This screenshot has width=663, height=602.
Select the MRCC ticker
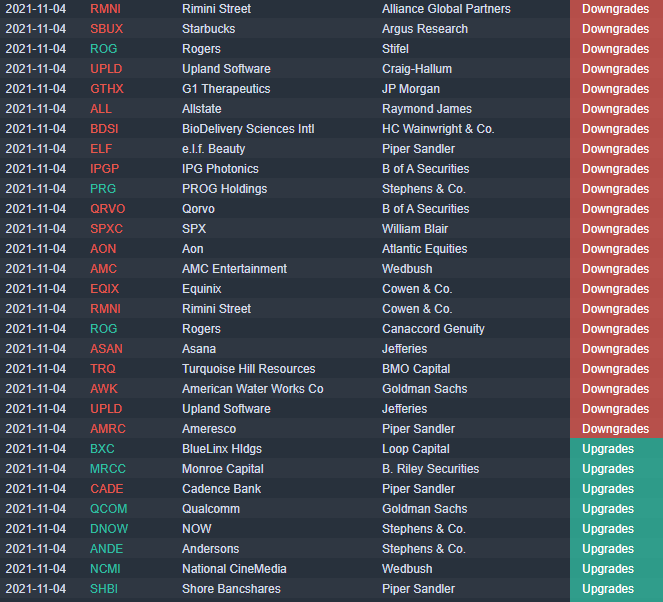pyautogui.click(x=108, y=469)
